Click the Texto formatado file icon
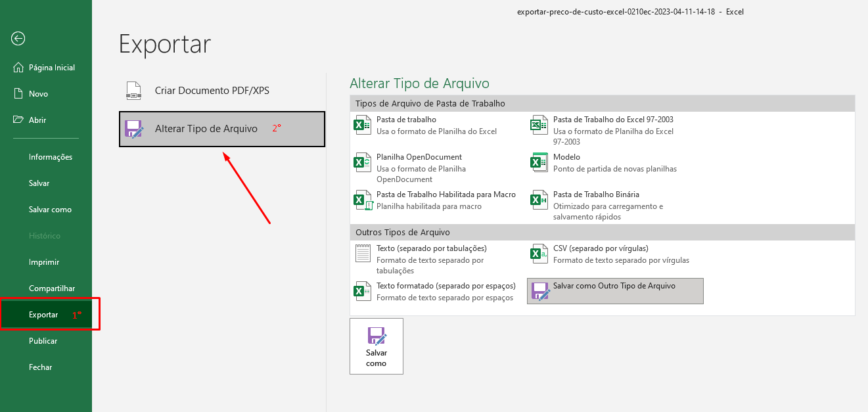This screenshot has height=412, width=868. [x=363, y=291]
